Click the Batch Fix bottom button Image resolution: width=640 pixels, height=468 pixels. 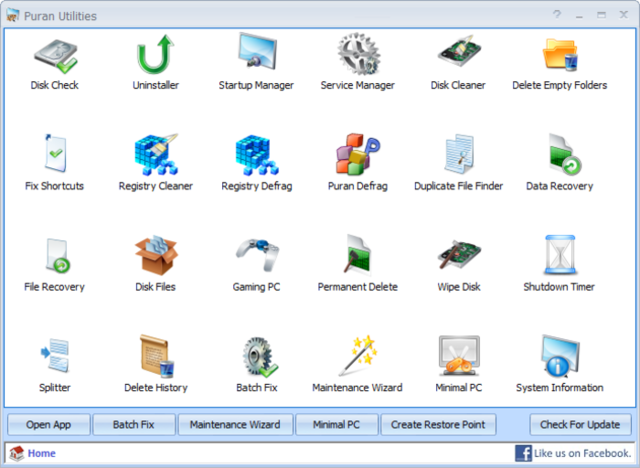[134, 424]
